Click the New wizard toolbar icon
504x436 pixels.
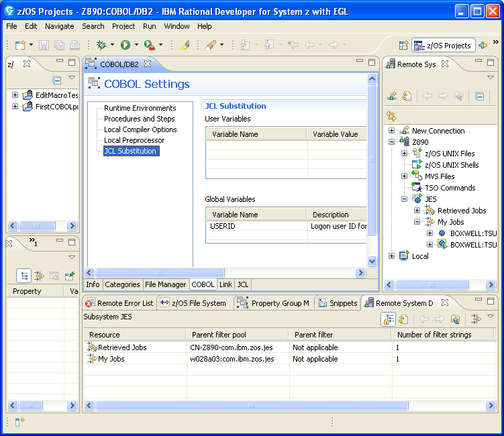(20, 45)
